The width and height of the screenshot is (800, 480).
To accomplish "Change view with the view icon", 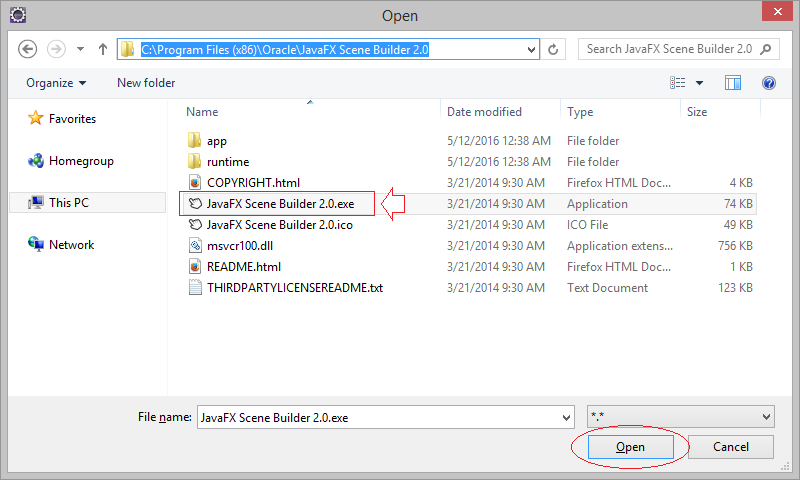I will [x=678, y=83].
